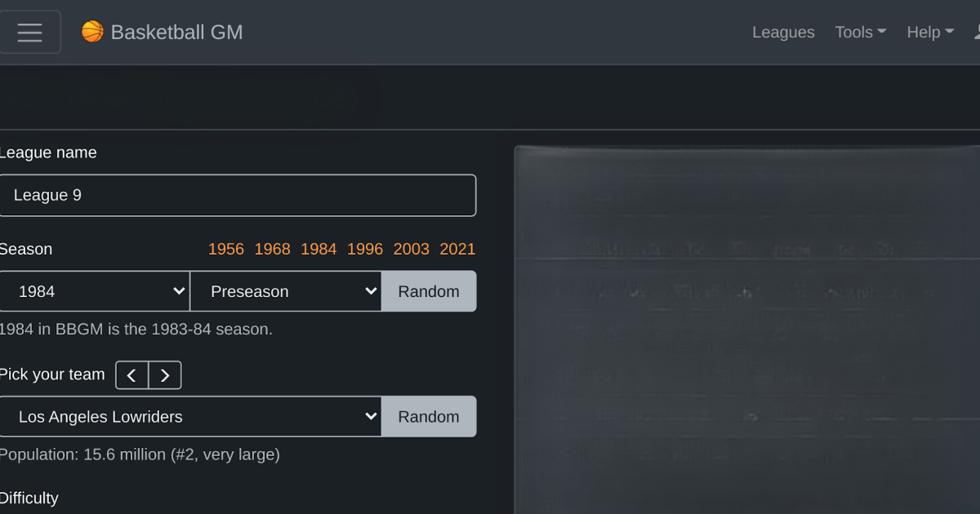The width and height of the screenshot is (980, 514).
Task: Open the Leagues page
Action: pyautogui.click(x=782, y=32)
